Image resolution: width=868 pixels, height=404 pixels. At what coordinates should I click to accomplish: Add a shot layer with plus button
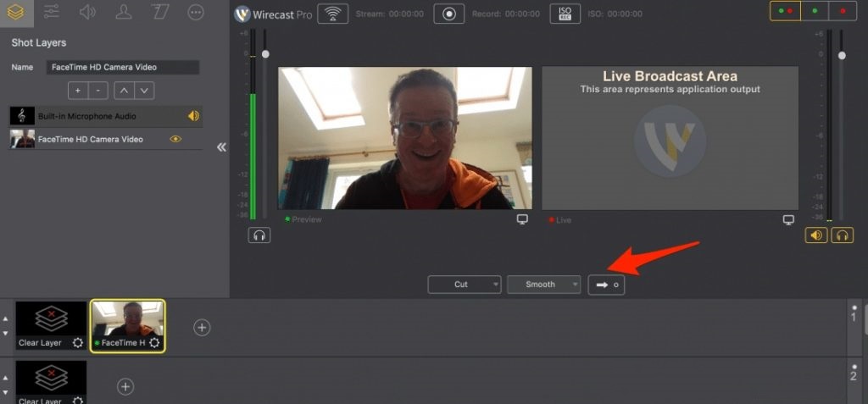coord(78,91)
